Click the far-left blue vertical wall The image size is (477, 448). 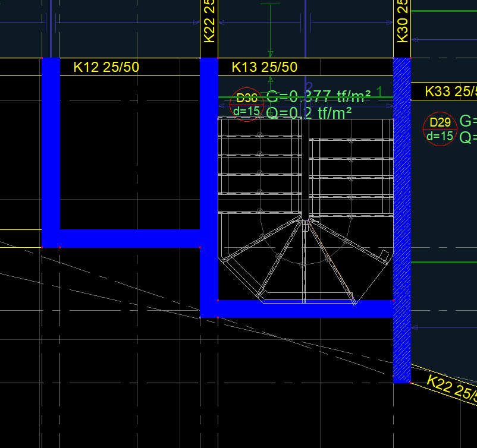point(51,149)
